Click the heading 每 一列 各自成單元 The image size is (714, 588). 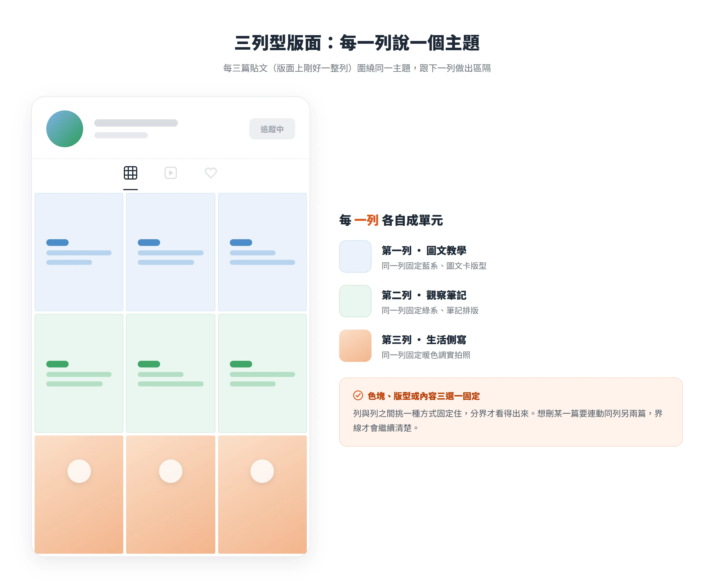click(x=391, y=220)
